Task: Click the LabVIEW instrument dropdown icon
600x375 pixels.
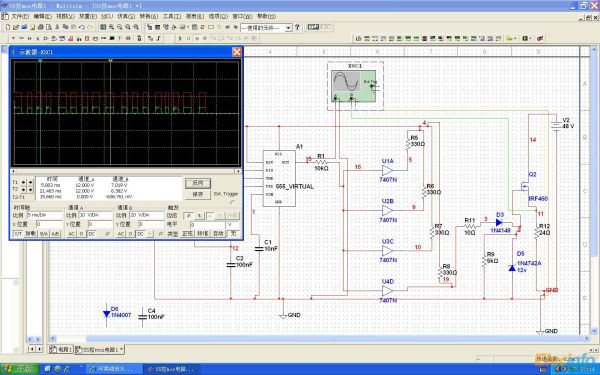Action: [525, 38]
